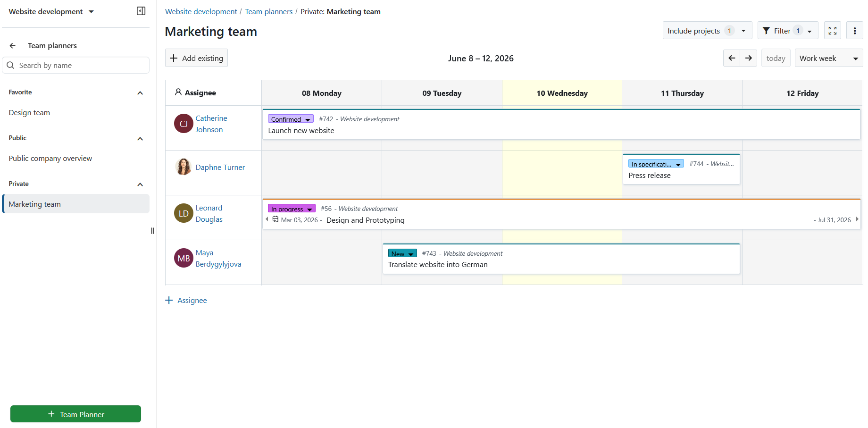Go to previous week arrow
This screenshot has height=428, width=868.
point(732,58)
